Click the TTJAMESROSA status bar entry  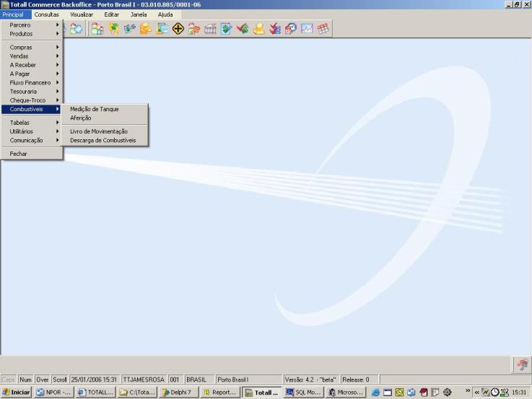[144, 380]
